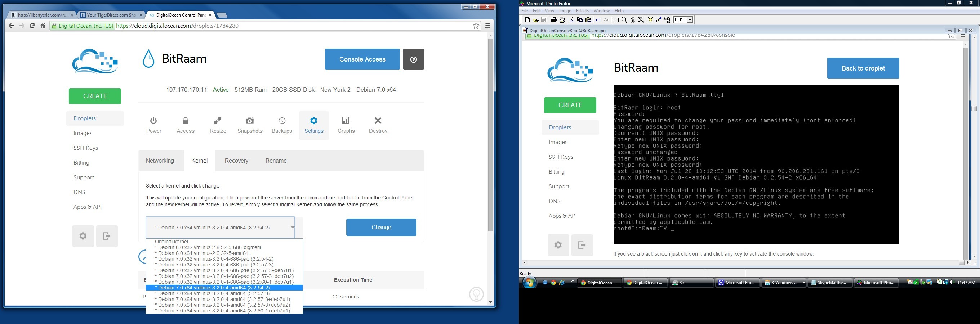
Task: Click Chrome's vertical scrollbar thumb
Action: (x=490, y=135)
